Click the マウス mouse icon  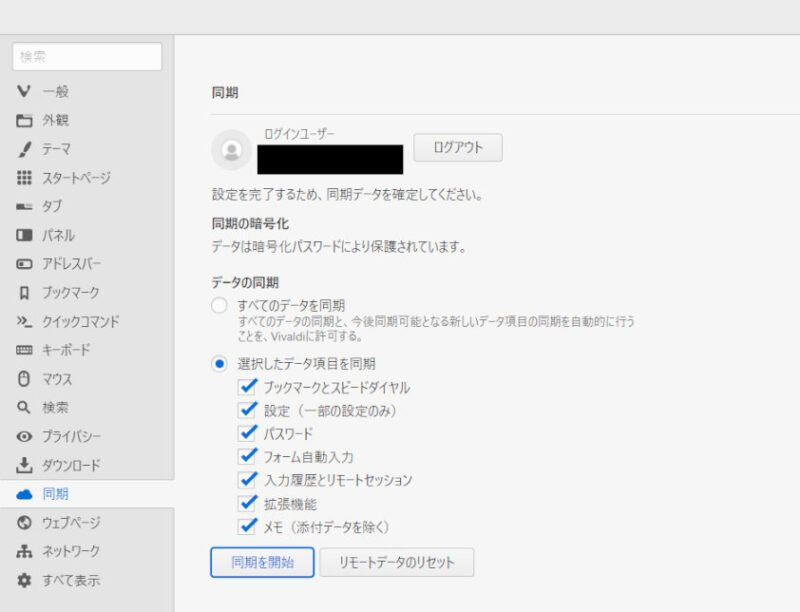pyautogui.click(x=24, y=378)
